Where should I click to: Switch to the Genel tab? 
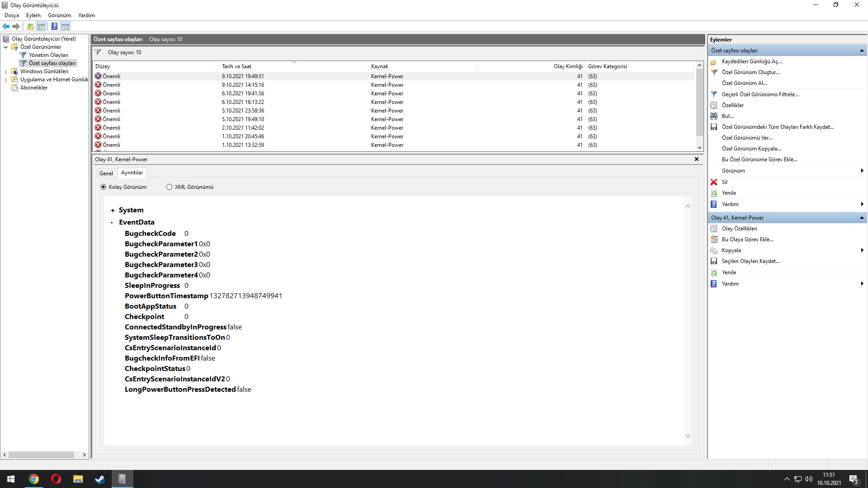[106, 174]
